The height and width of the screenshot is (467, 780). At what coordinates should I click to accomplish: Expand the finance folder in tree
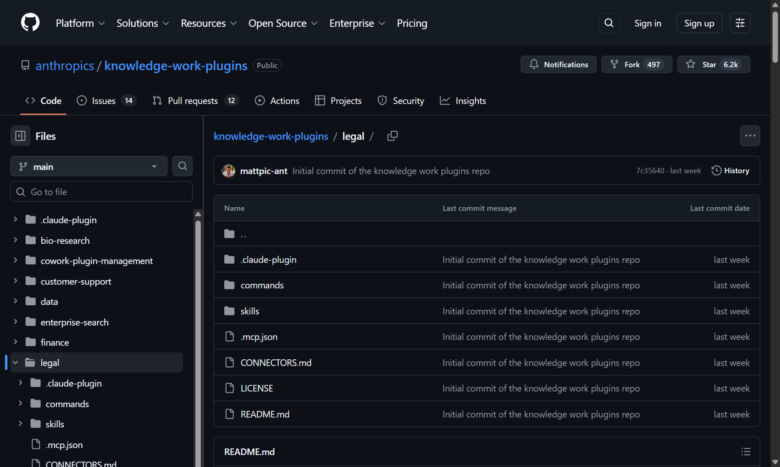[x=16, y=342]
